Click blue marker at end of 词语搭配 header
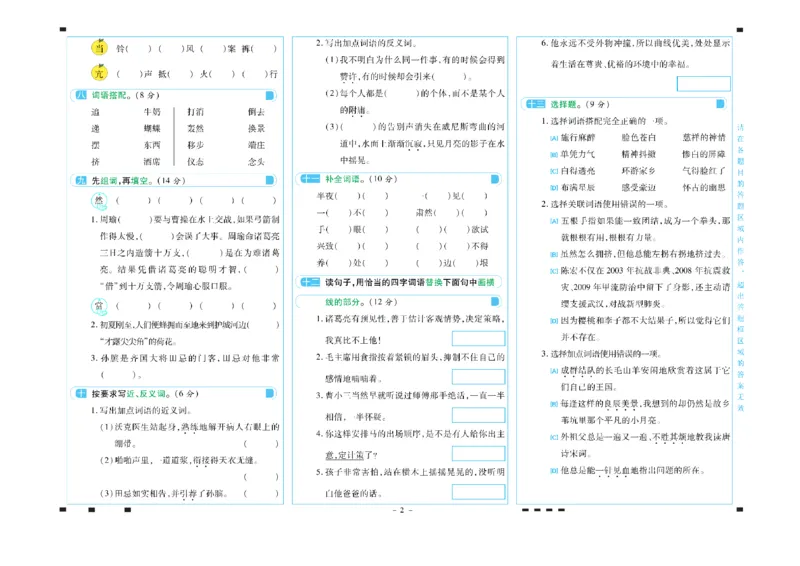 point(270,95)
